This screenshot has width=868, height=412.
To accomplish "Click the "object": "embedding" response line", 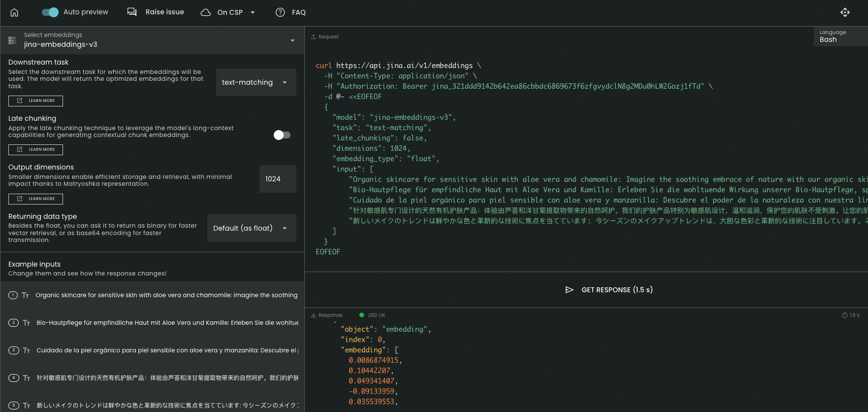I will 386,329.
